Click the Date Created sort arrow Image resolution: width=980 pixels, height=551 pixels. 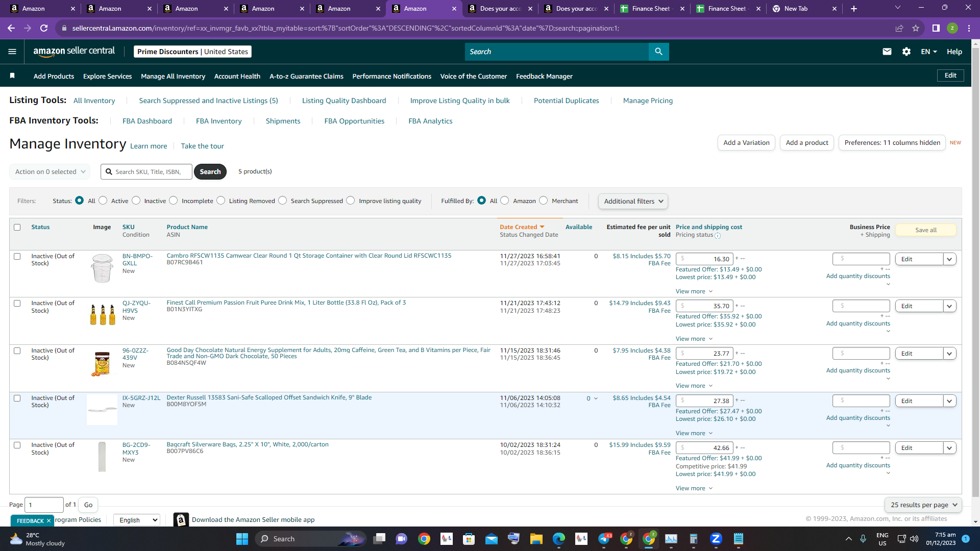pos(542,227)
